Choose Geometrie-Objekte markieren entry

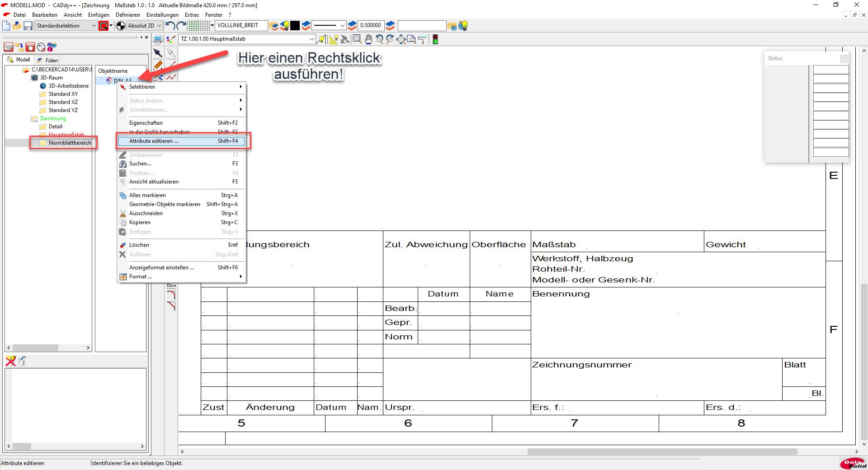pyautogui.click(x=181, y=204)
